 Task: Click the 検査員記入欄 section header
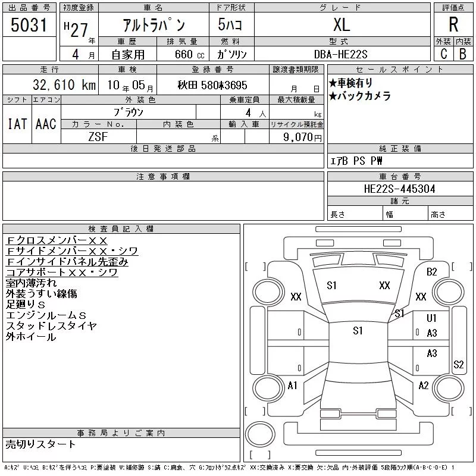click(121, 229)
